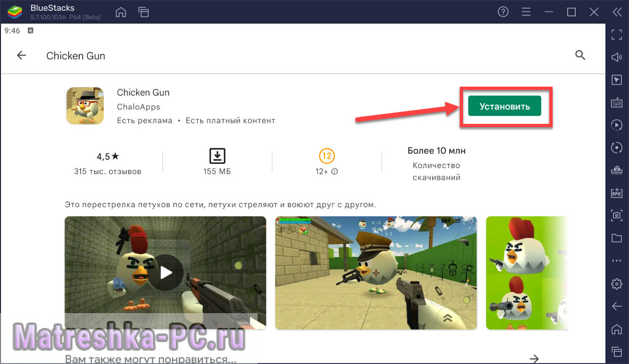629x364 pixels.
Task: Open BlueStacks settings gear icon
Action: coord(617,284)
